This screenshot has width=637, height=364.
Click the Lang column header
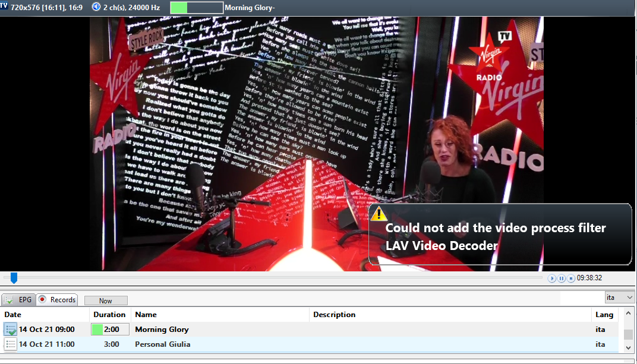click(604, 315)
